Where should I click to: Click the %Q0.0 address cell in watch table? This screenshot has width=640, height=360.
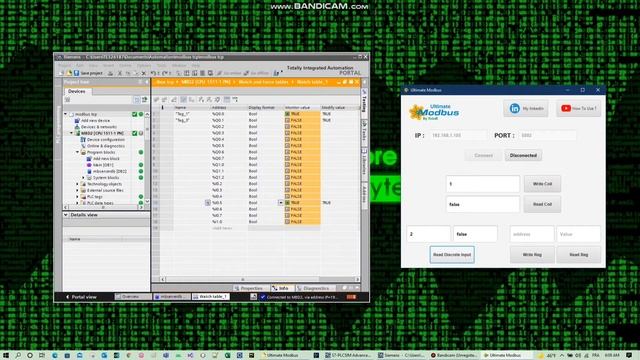pyautogui.click(x=229, y=114)
